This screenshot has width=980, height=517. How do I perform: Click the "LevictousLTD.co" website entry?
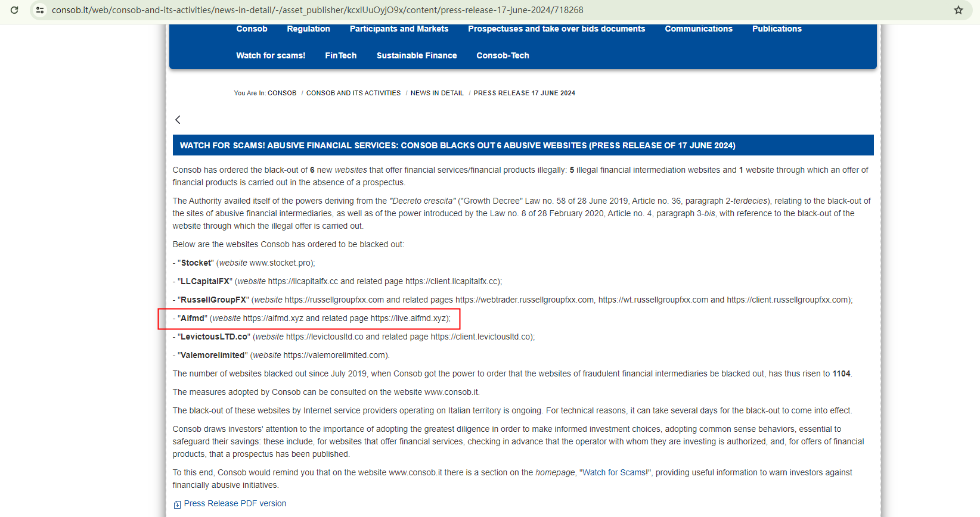pyautogui.click(x=353, y=337)
